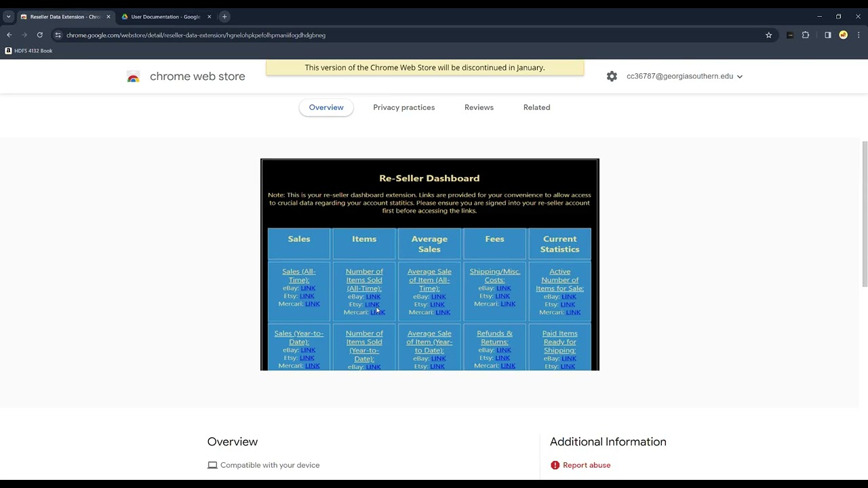Click Sales (Year-to-Date) heading
This screenshot has height=488, width=868.
tap(299, 338)
